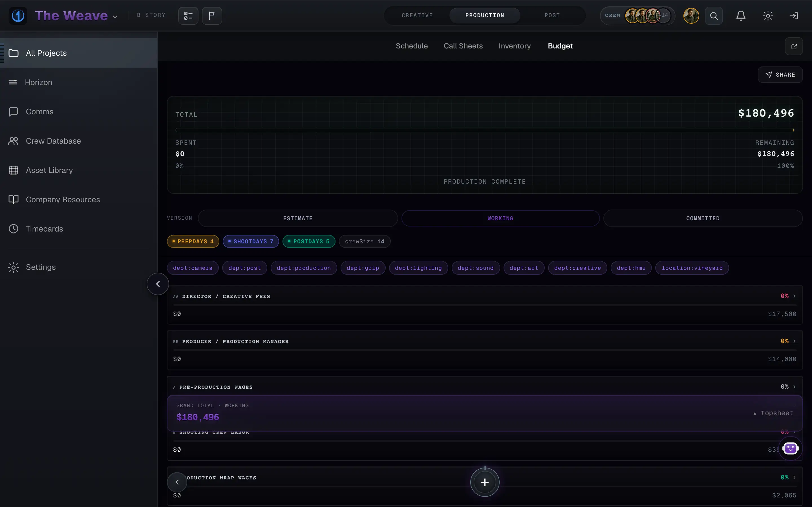Toggle the light theme sun icon

point(768,16)
